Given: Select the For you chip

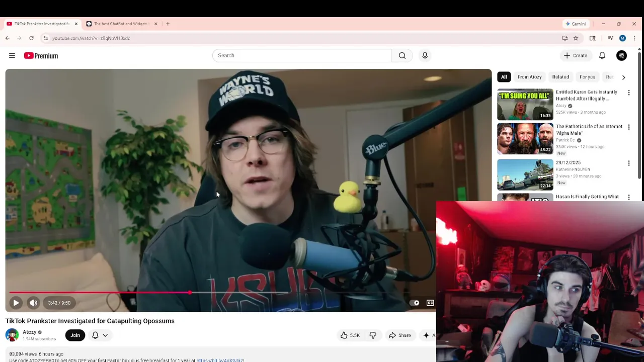Looking at the screenshot, I should [x=587, y=77].
